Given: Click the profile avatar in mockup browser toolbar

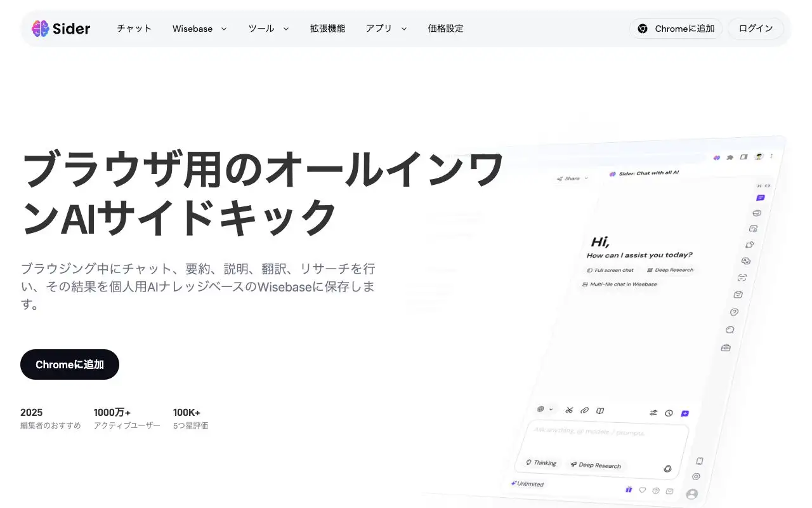Looking at the screenshot, I should pos(759,156).
